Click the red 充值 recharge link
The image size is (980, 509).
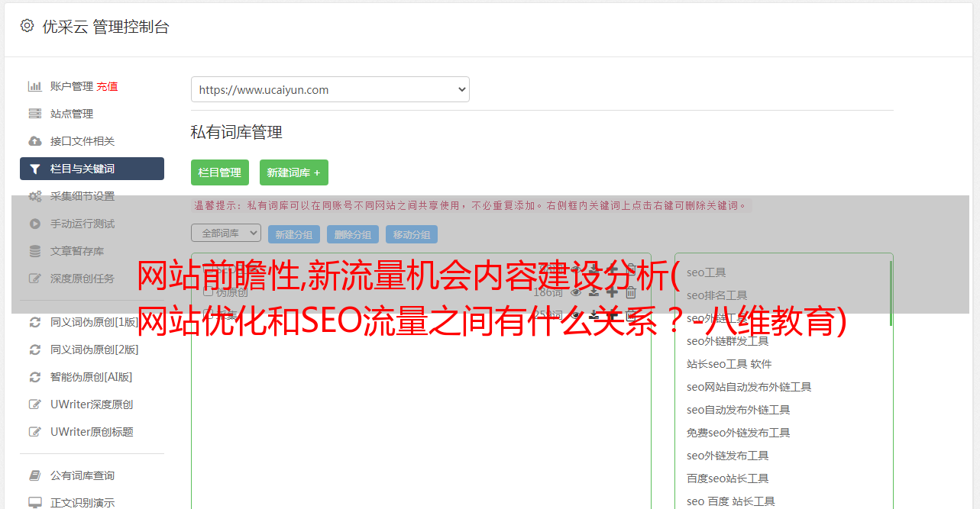107,86
